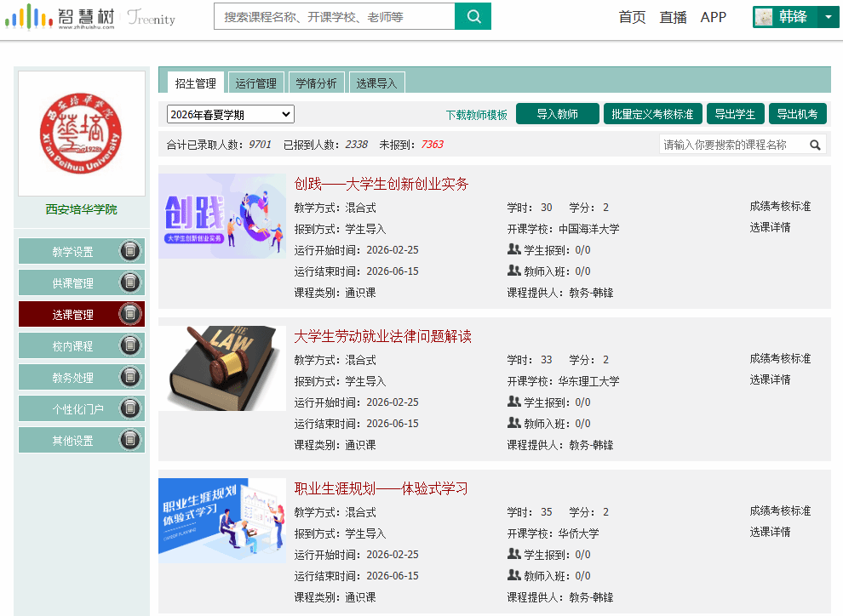Click 下载教师模板 link
843x616 pixels.
click(476, 115)
